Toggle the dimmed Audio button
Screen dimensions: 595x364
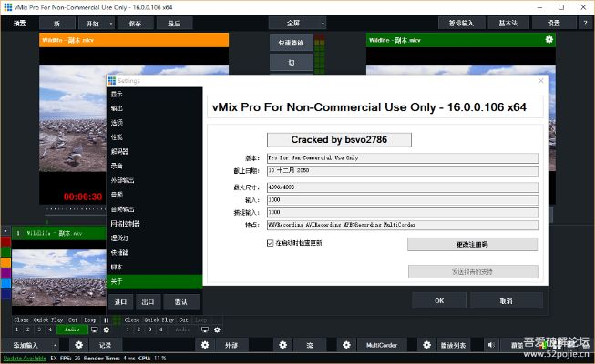pos(182,329)
